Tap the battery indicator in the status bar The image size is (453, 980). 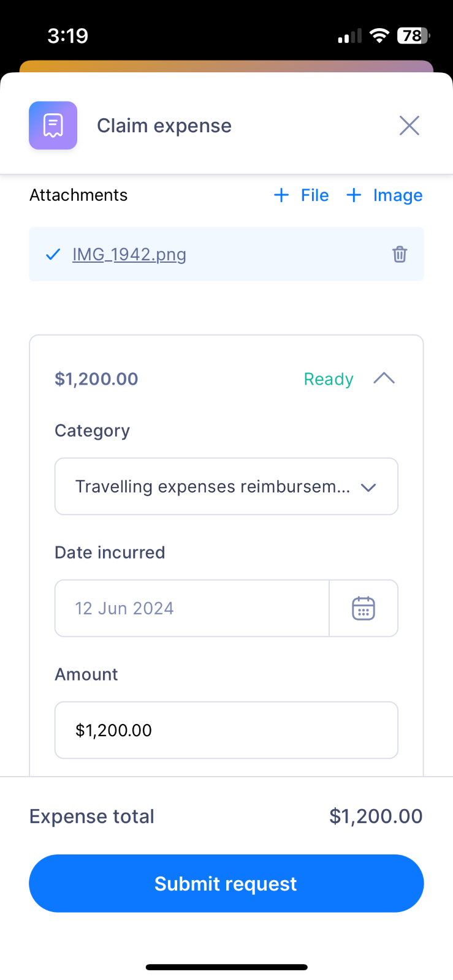[414, 36]
